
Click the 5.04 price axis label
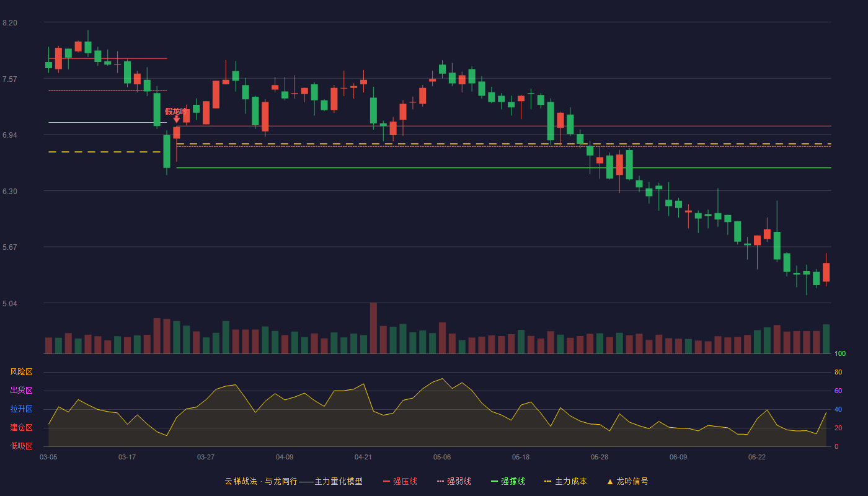[10, 304]
